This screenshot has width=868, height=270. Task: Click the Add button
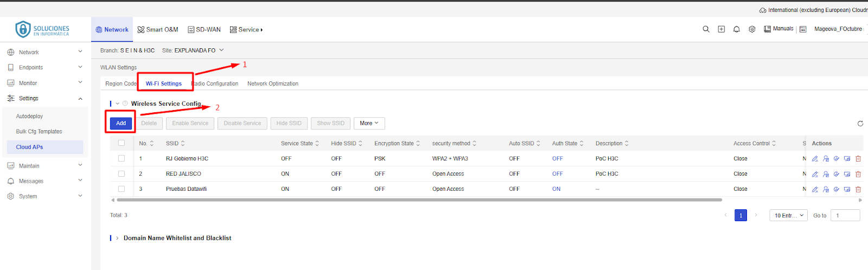(x=121, y=124)
